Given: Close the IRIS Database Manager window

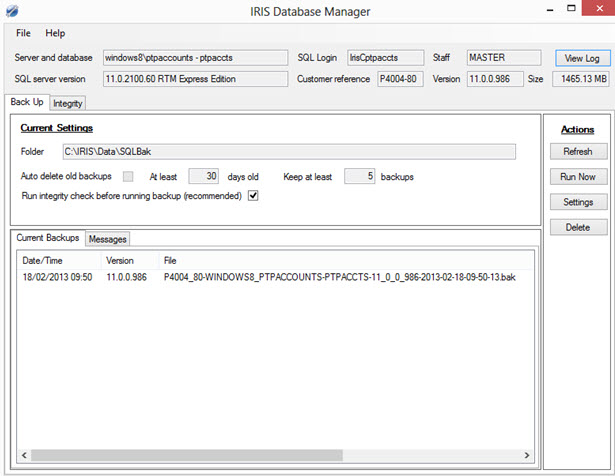Looking at the screenshot, I should 599,8.
